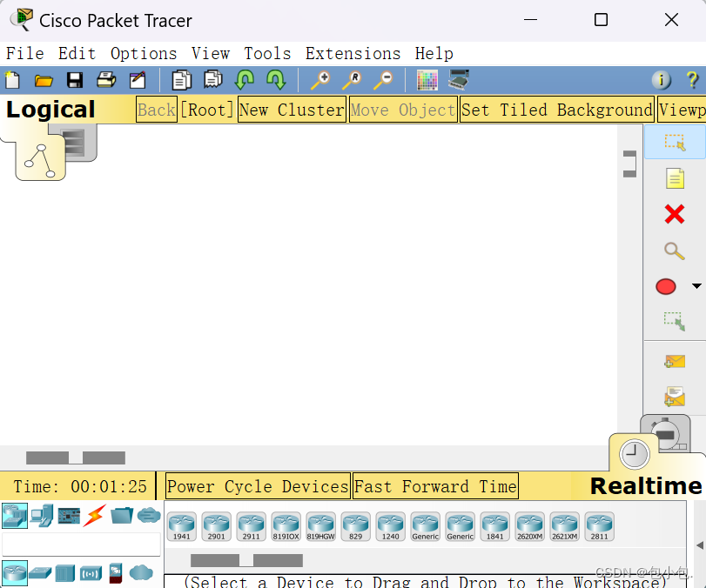
Task: Pick the 2911 router device
Action: (x=252, y=526)
